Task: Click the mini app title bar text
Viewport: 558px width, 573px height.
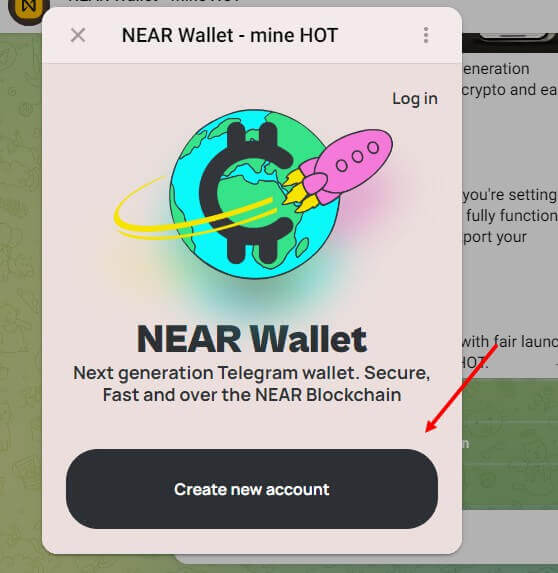Action: click(x=230, y=35)
